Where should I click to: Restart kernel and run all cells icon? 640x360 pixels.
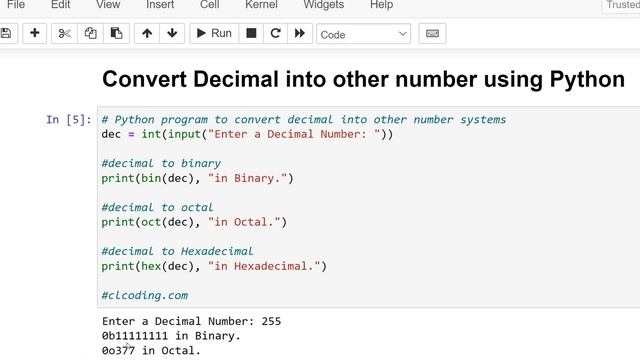point(300,33)
